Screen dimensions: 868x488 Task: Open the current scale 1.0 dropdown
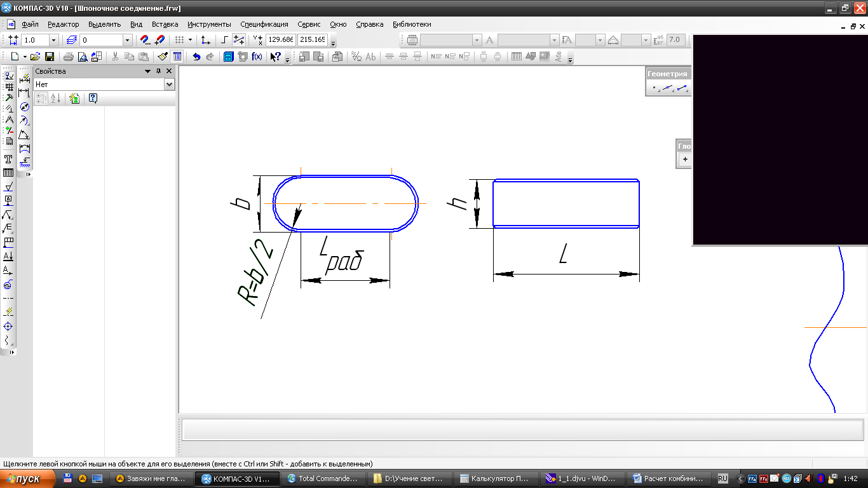(53, 40)
